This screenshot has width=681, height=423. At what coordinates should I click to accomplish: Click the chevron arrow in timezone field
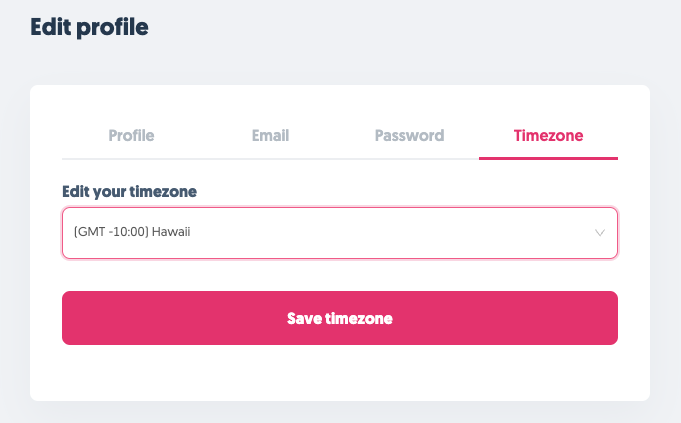(x=600, y=233)
